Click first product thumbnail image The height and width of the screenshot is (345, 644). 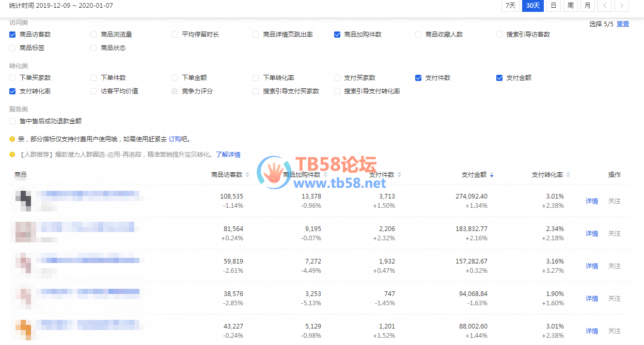[23, 201]
